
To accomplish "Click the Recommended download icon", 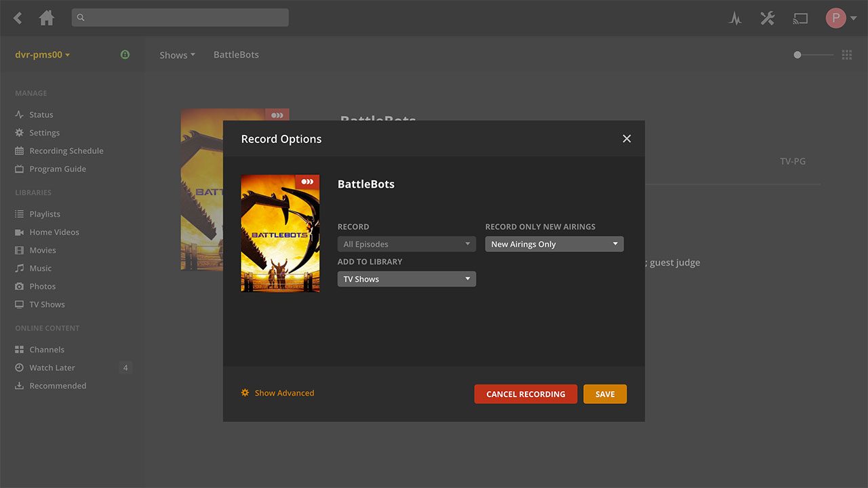I will [19, 386].
